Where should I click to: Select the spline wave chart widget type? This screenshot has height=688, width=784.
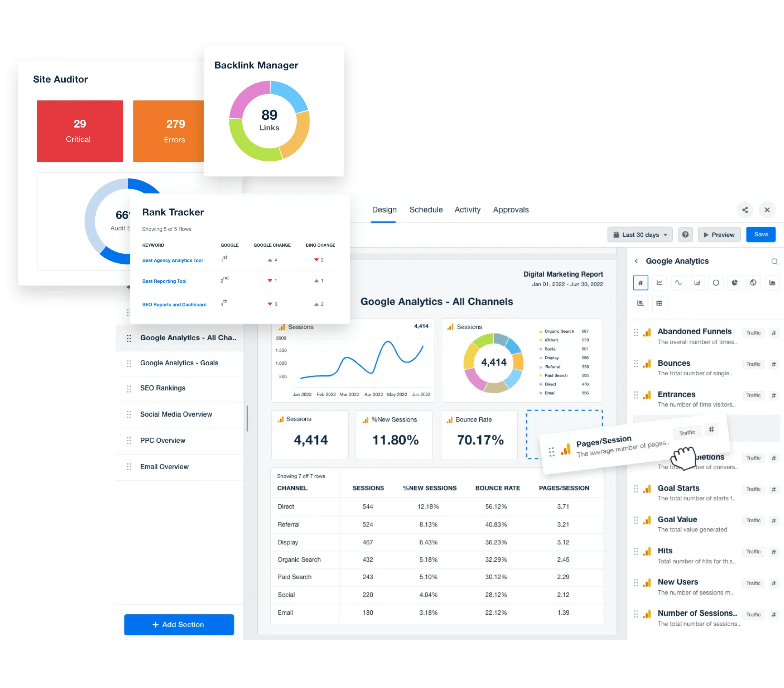coord(678,283)
